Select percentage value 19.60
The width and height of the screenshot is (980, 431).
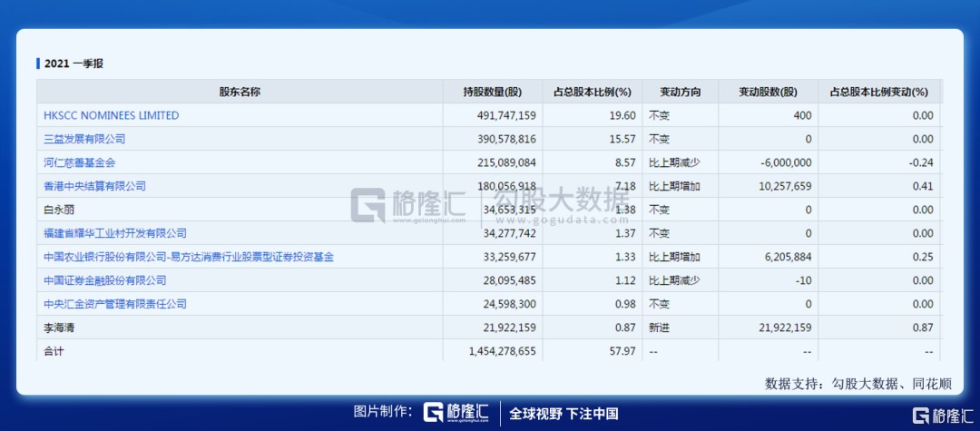tap(624, 115)
